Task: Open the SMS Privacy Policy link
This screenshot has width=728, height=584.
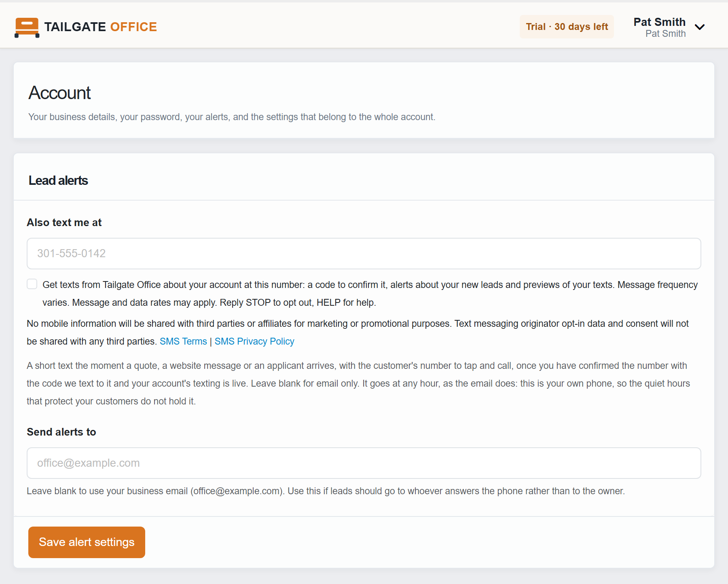Action: coord(254,341)
